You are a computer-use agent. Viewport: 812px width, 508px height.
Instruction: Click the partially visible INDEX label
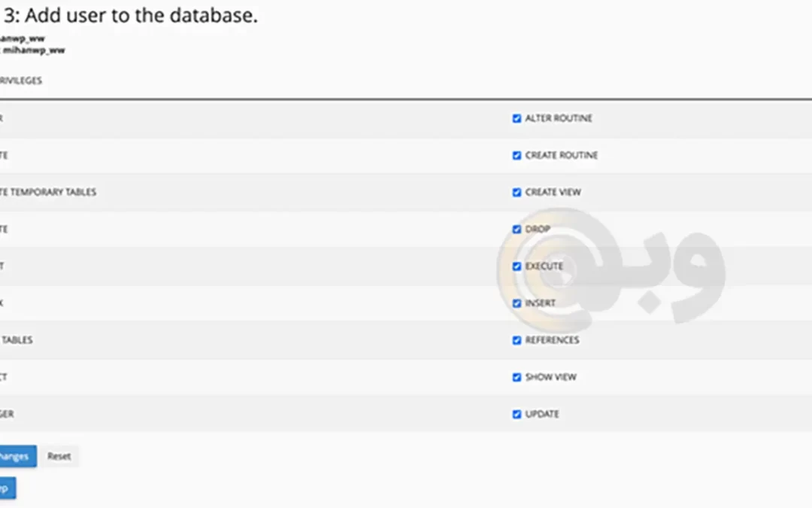[x=2, y=303]
